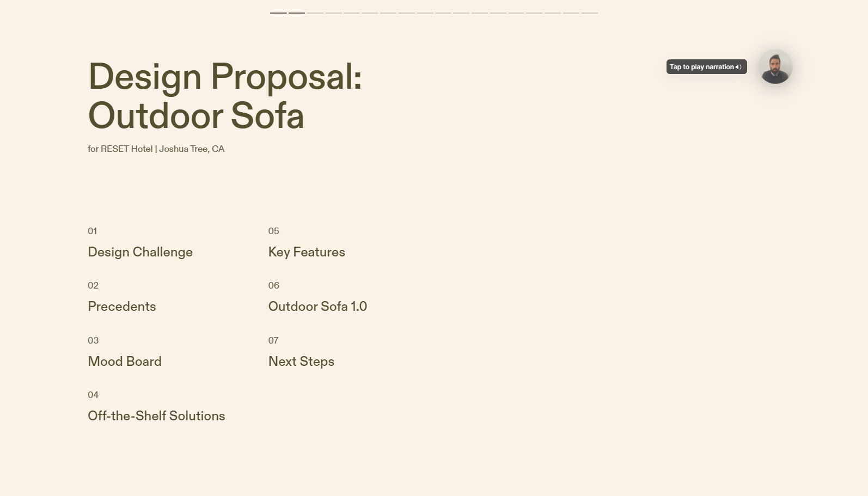The width and height of the screenshot is (868, 496).
Task: Open the 'Off-the-Shelf Solutions' section
Action: click(156, 416)
